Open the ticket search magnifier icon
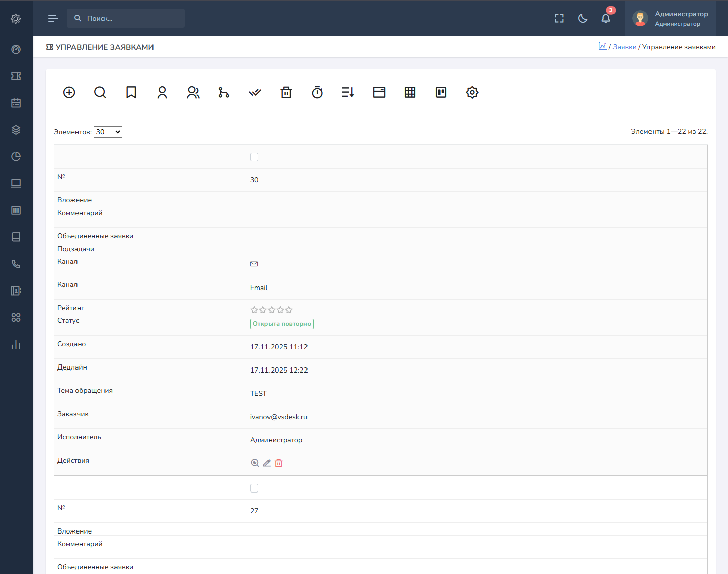Viewport: 728px width, 574px height. tap(100, 92)
